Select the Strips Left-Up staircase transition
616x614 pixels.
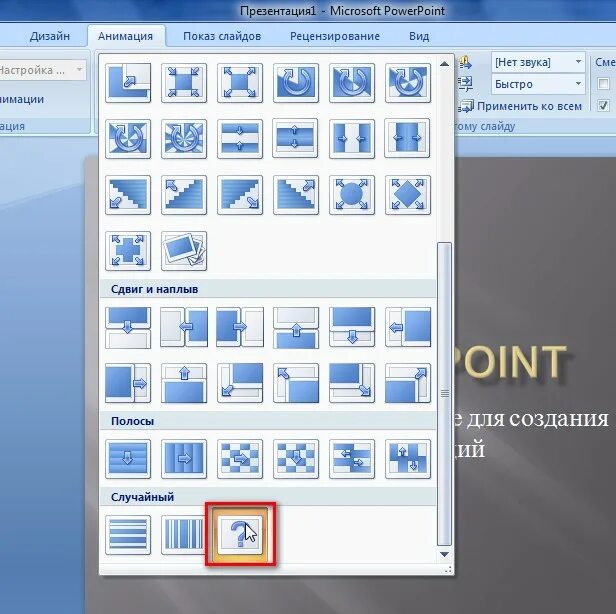click(184, 195)
